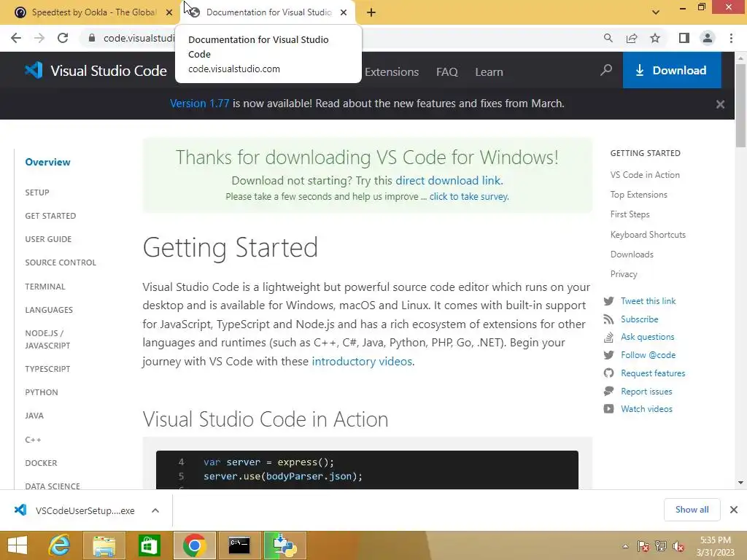Click the Chrome zoom magnifier icon
Screen dimensions: 747x560
tap(608, 38)
